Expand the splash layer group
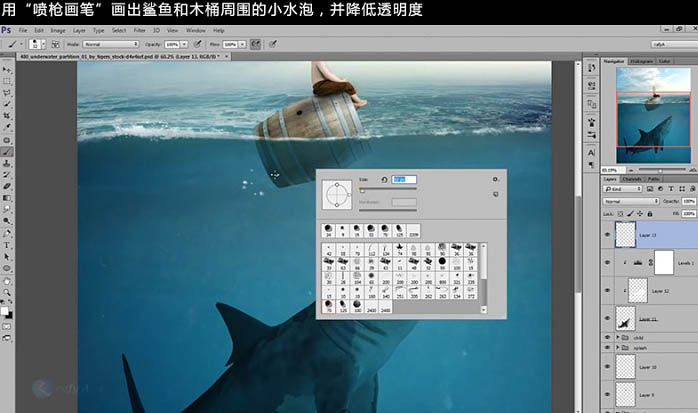Image resolution: width=698 pixels, height=413 pixels. [x=618, y=347]
